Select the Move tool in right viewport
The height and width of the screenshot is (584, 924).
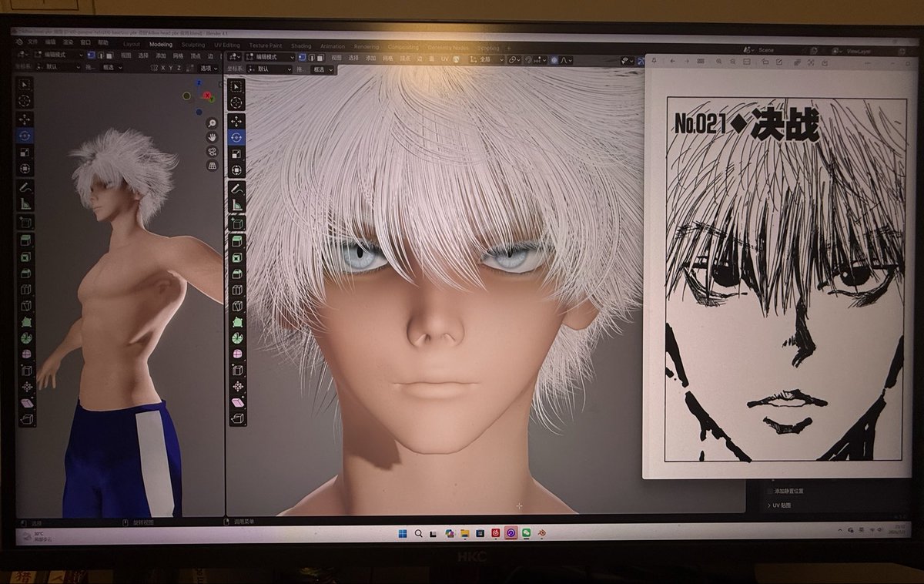(237, 121)
